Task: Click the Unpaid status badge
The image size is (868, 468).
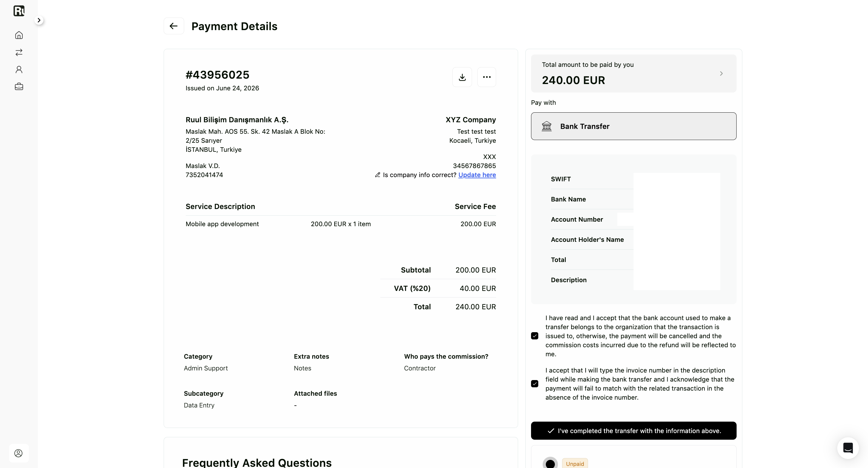Action: tap(575, 463)
